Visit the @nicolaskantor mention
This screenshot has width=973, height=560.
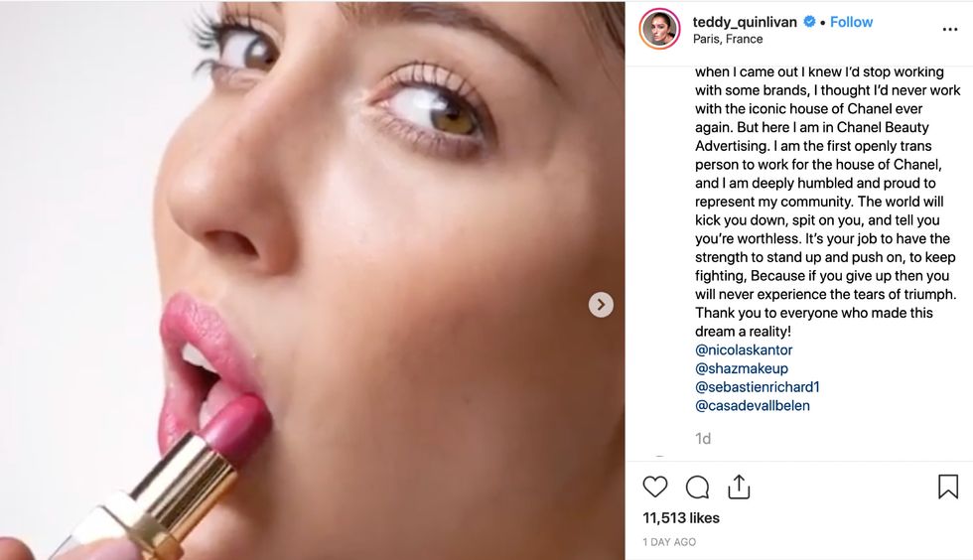[744, 350]
